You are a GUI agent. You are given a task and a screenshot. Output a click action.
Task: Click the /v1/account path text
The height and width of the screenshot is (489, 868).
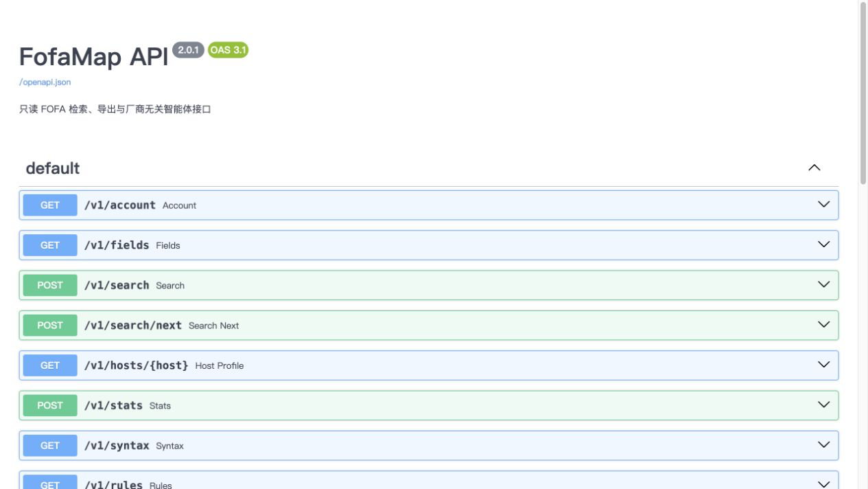(x=120, y=205)
